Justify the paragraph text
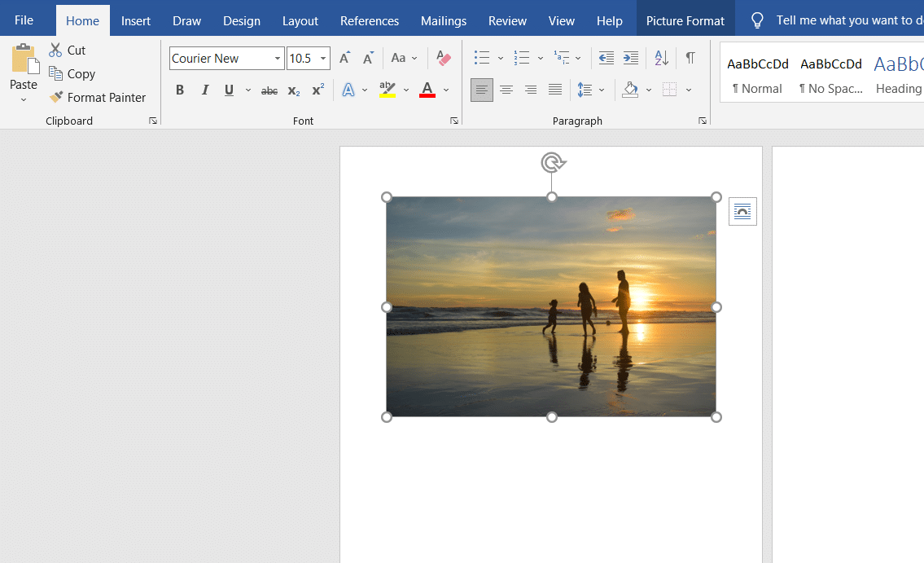 point(555,90)
